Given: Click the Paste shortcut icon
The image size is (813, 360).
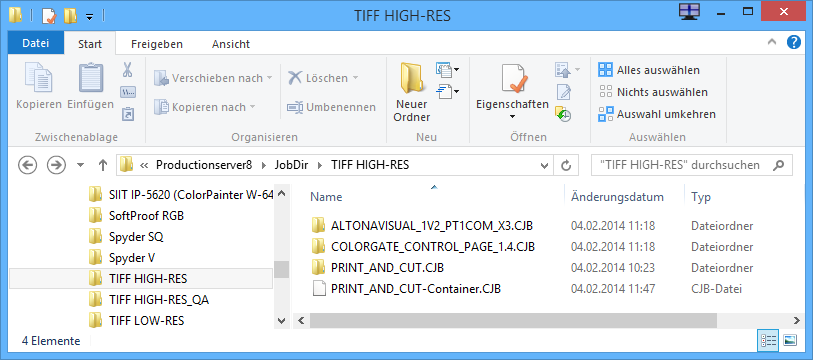Looking at the screenshot, I should click(x=128, y=114).
